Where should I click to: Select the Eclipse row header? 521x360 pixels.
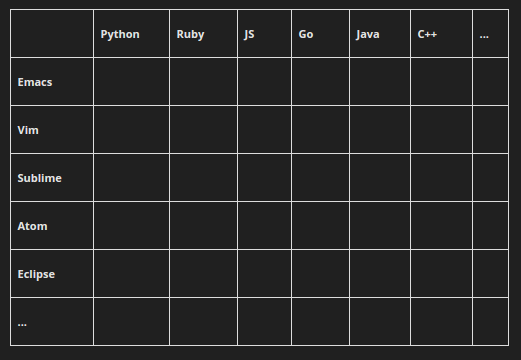click(52, 274)
